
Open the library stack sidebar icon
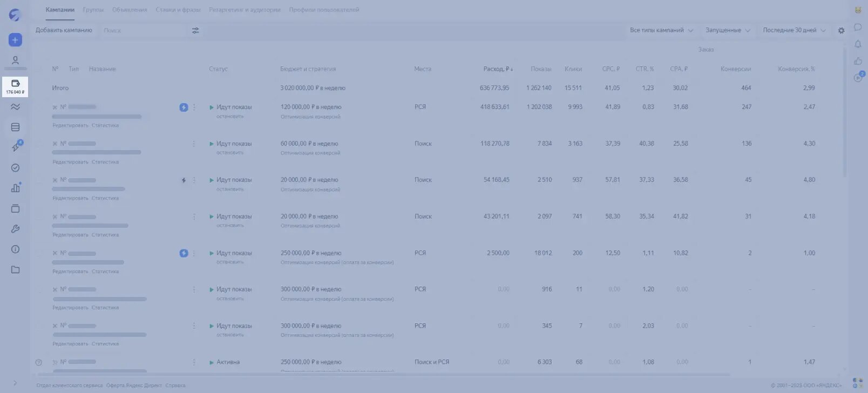tap(15, 208)
